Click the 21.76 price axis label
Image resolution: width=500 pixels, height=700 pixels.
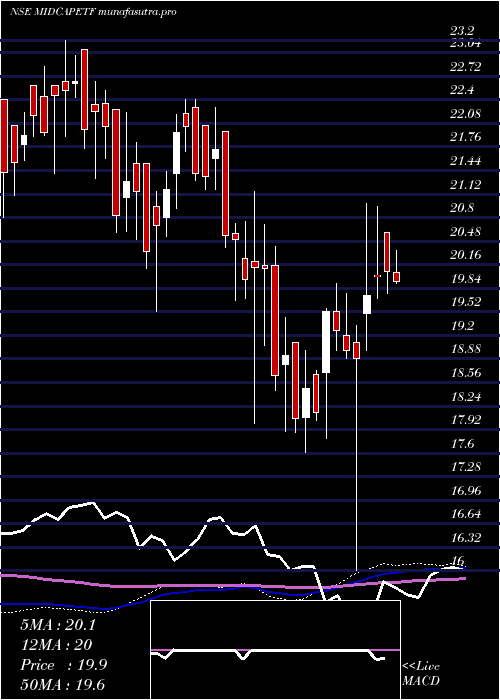pos(466,137)
